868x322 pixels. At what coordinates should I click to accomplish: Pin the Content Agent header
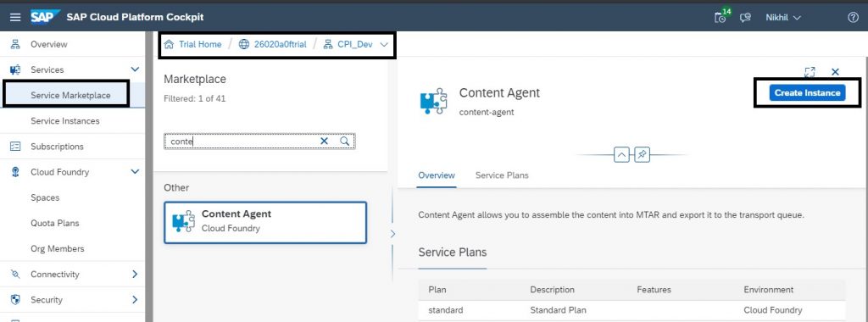(x=641, y=155)
